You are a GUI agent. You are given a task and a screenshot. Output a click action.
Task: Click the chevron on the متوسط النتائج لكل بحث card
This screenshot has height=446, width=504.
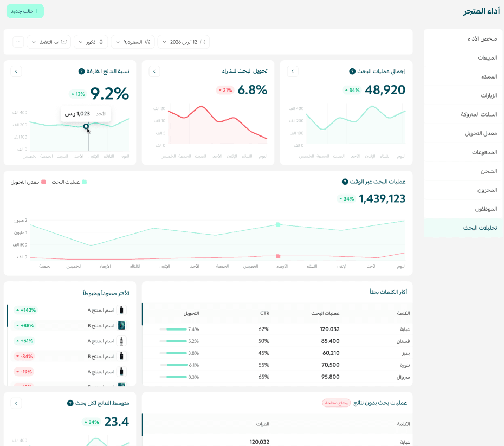click(16, 403)
